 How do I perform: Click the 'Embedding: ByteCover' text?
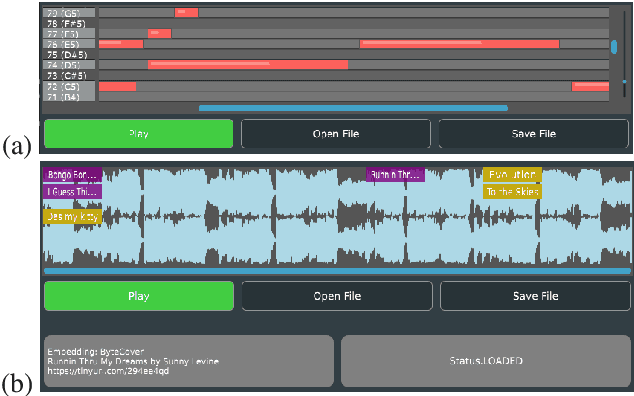click(95, 352)
